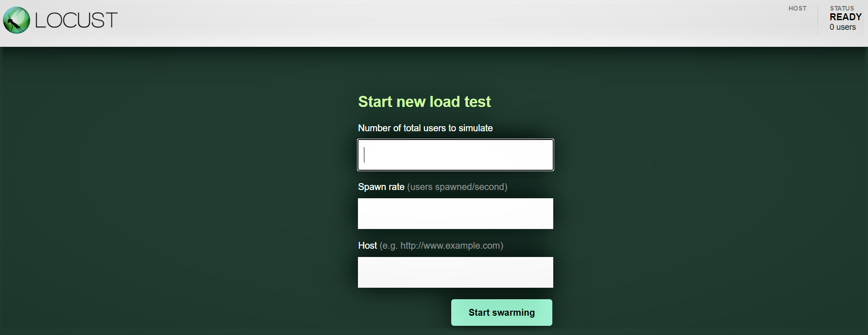The image size is (868, 335).
Task: Click the STATUS header label
Action: (842, 8)
